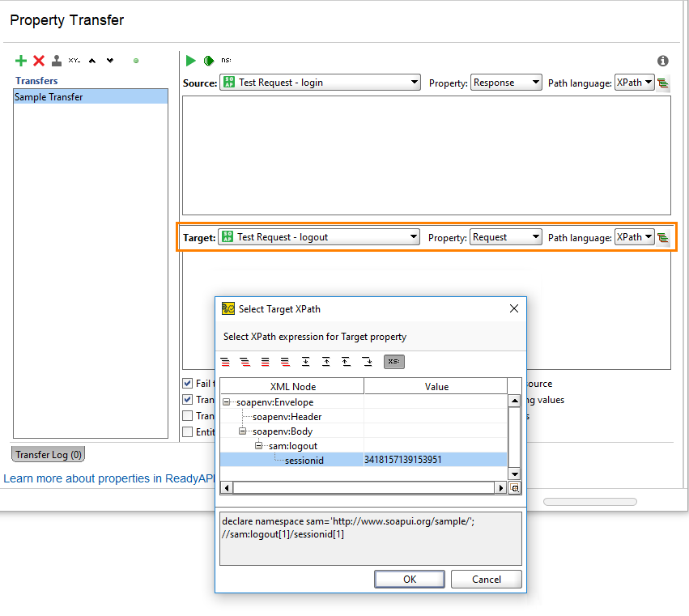Click third red-lined icon in XPath dialog toolbar
This screenshot has height=616, width=689.
[x=265, y=362]
